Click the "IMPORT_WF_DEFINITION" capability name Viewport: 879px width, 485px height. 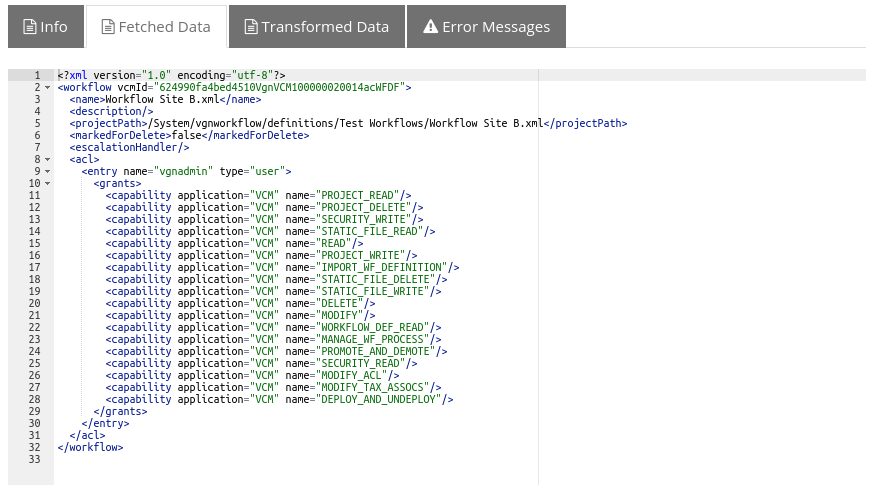(x=381, y=267)
